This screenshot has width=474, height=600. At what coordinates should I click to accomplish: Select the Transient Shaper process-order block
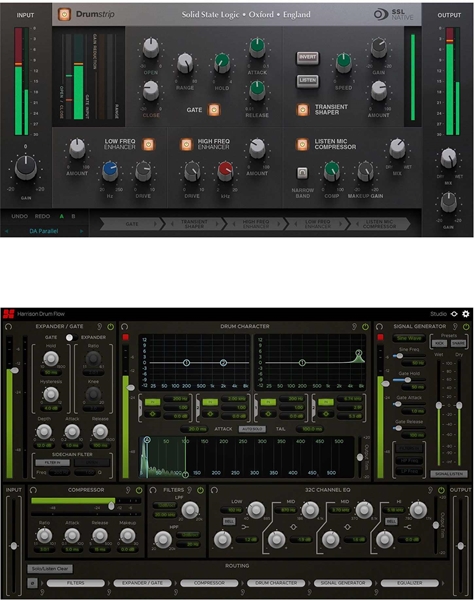point(194,224)
